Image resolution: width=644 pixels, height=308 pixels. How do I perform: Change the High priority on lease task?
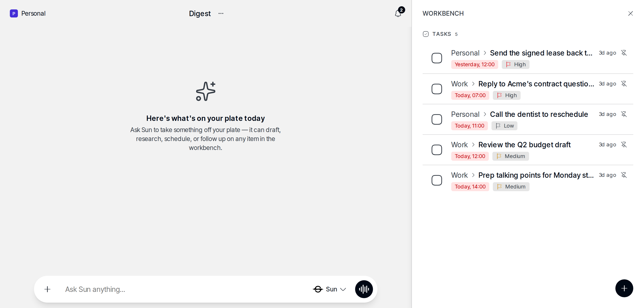[x=515, y=64]
